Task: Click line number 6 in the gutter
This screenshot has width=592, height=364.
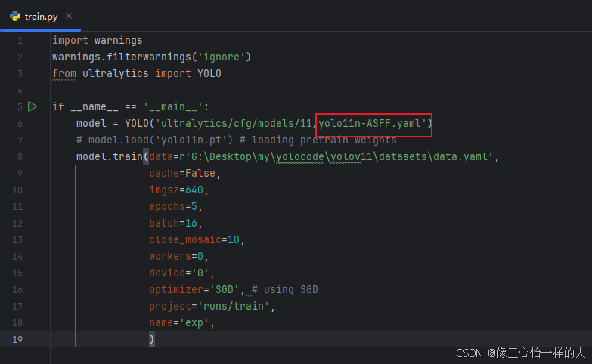Action: (x=20, y=124)
